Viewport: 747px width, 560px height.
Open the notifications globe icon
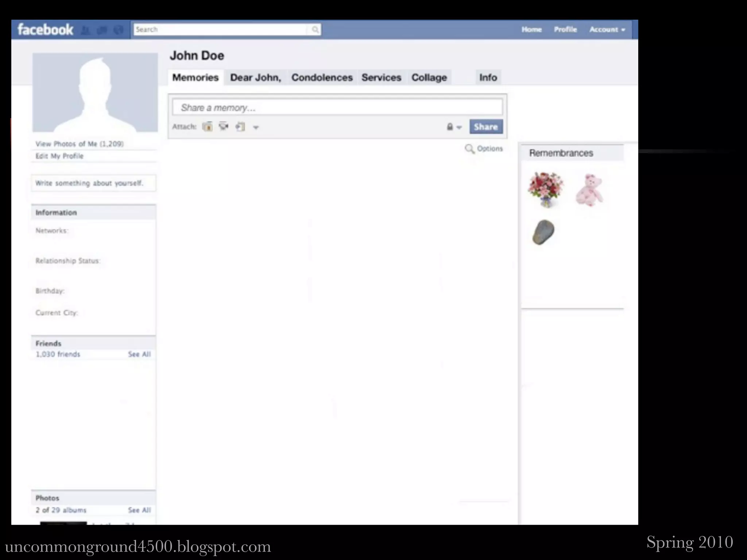pos(119,30)
